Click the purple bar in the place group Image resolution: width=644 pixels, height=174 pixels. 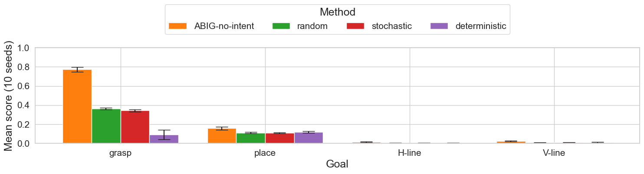pyautogui.click(x=309, y=138)
